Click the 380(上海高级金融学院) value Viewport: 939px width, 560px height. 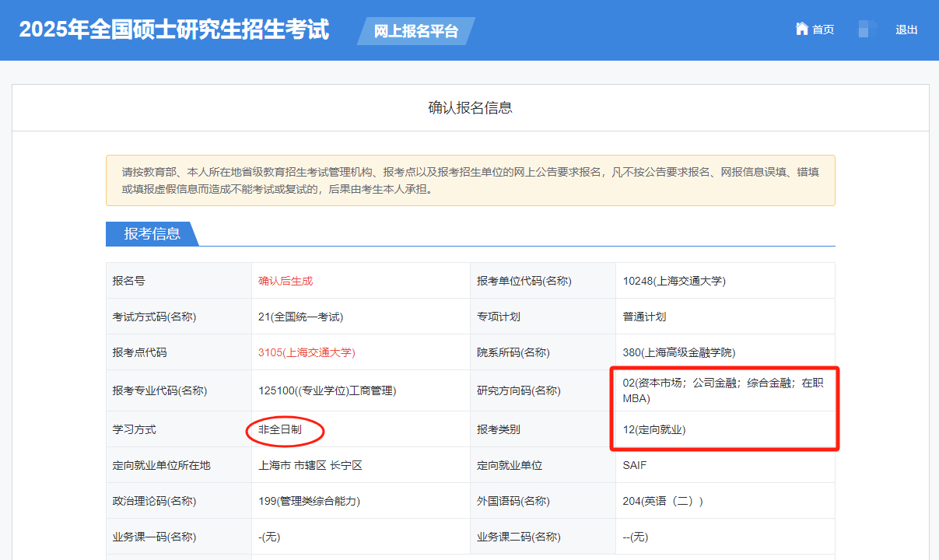pyautogui.click(x=679, y=352)
